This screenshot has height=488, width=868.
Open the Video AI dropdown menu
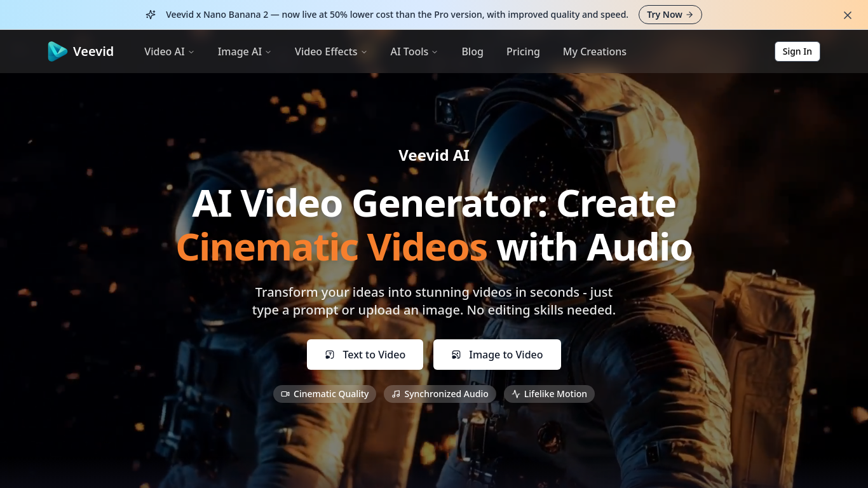(168, 51)
